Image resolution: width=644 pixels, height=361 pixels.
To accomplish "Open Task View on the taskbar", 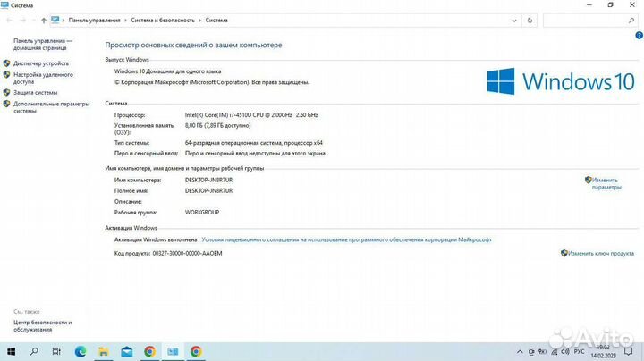I will tap(56, 351).
